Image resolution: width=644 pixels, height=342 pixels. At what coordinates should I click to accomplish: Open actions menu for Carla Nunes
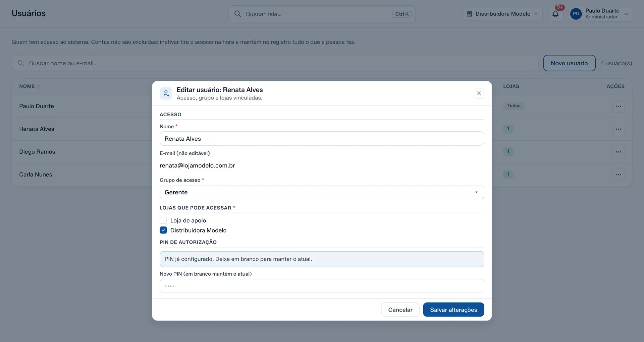tap(619, 175)
